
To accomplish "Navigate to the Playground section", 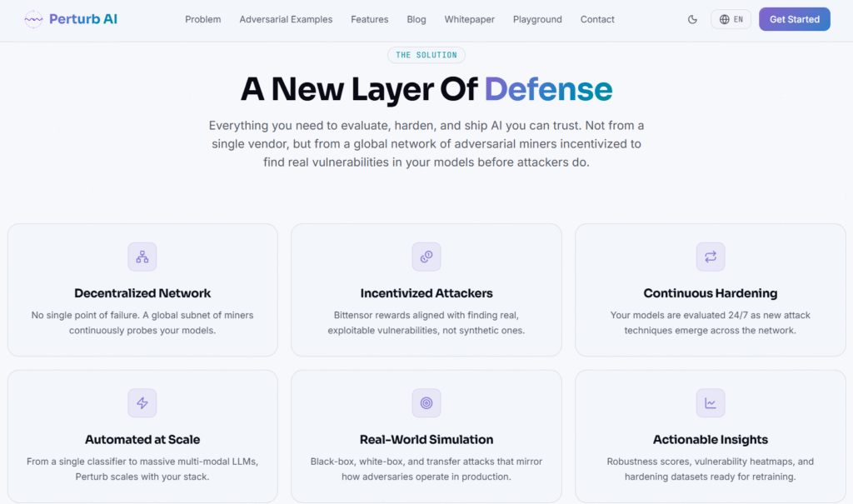I will click(x=537, y=20).
